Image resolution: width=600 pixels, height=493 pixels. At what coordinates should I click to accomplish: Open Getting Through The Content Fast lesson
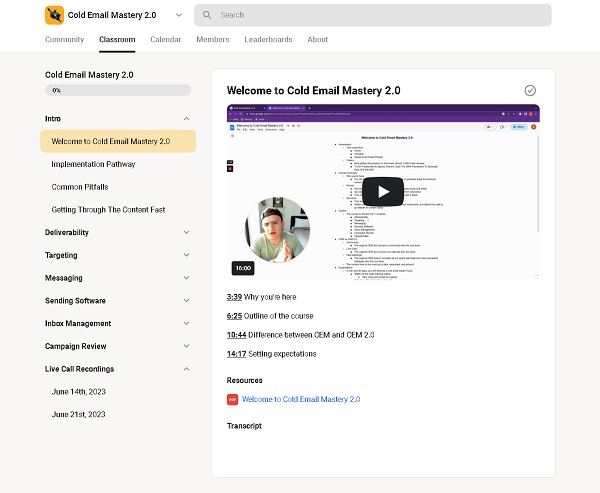pos(108,210)
